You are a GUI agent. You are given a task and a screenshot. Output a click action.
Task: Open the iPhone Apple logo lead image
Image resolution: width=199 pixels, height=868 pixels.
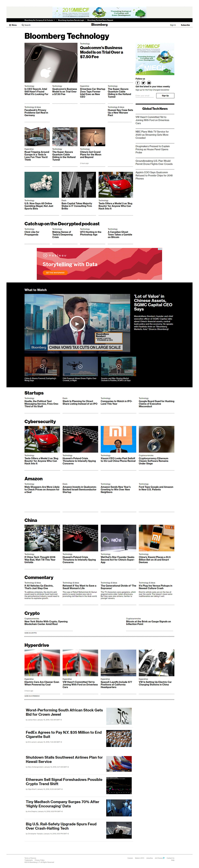[51, 62]
